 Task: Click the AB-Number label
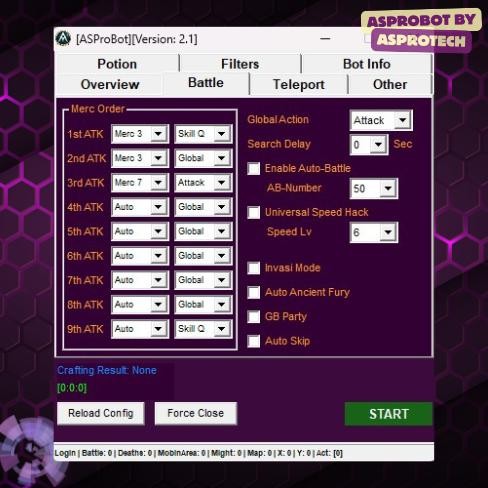[x=294, y=188]
